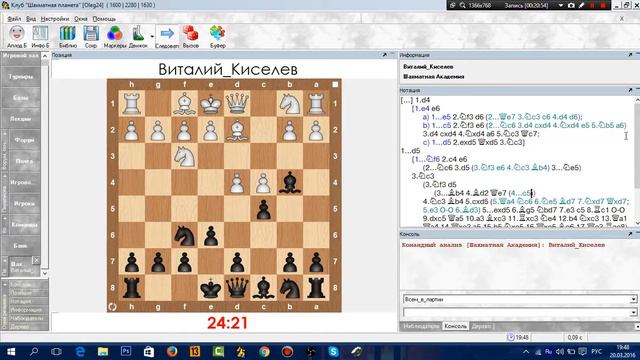Open the Буфер puzzle pieces icon
Image resolution: width=640 pixels, height=360 pixels.
218,36
